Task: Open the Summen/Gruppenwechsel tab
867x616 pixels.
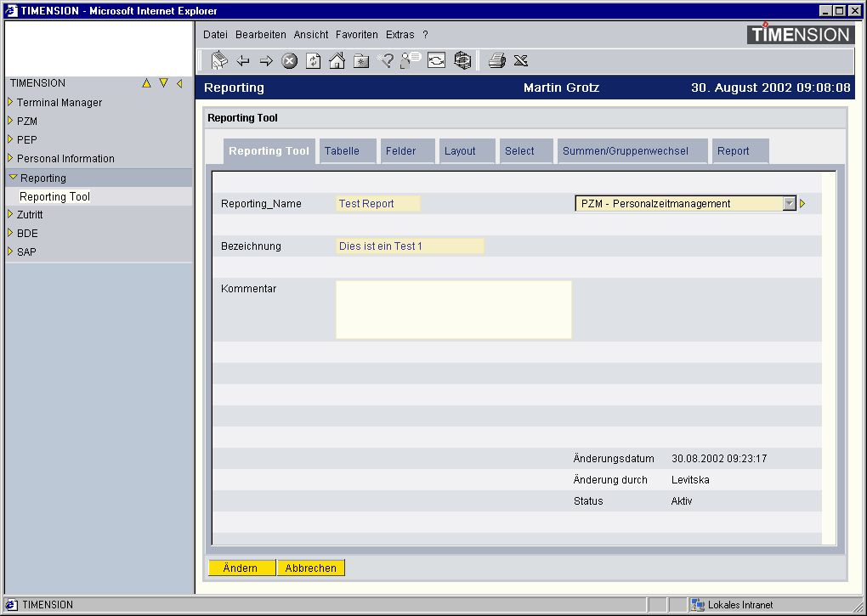Action: (626, 151)
